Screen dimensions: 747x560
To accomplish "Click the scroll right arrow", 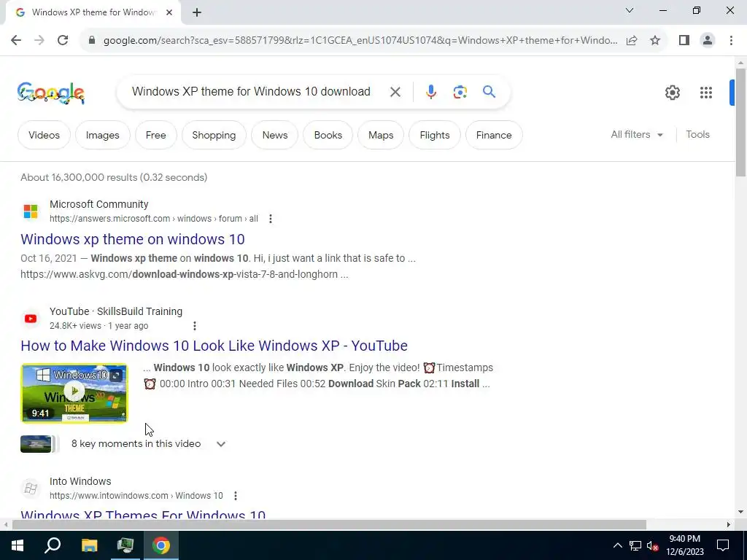I will click(729, 525).
